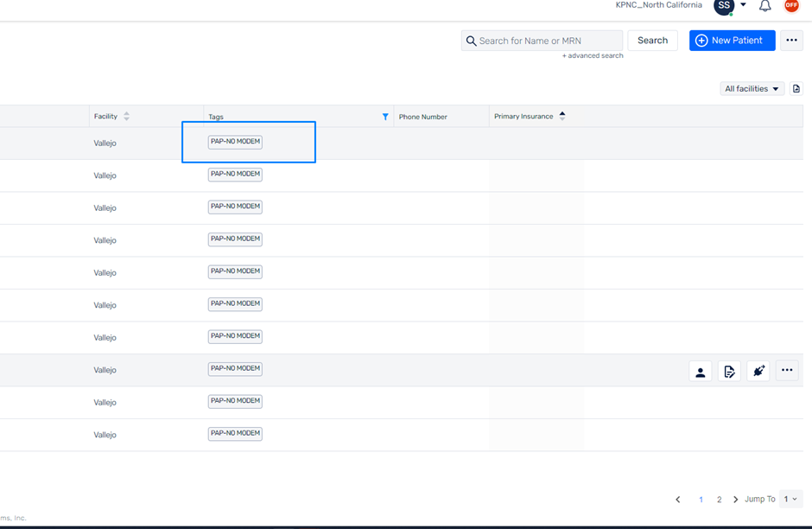Click the Phone Number column header

coord(422,117)
